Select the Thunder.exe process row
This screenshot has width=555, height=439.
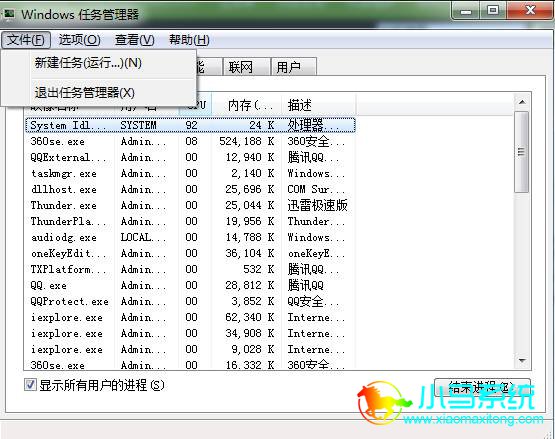(190, 205)
